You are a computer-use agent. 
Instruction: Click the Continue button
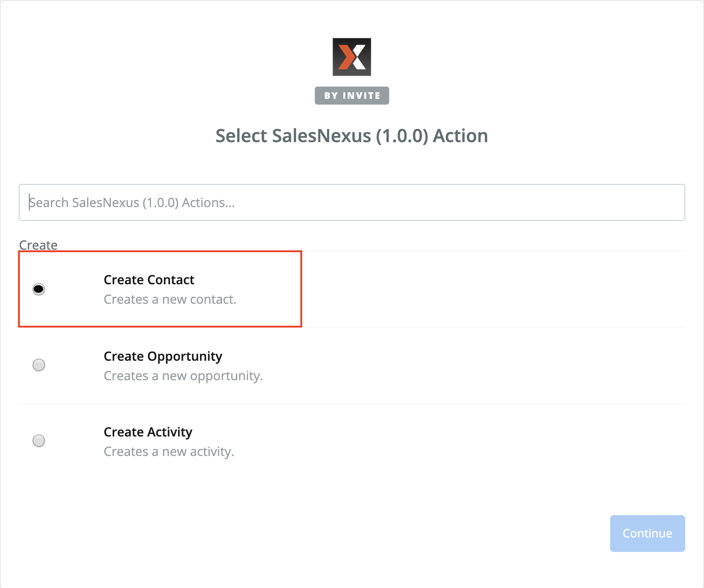coord(647,533)
